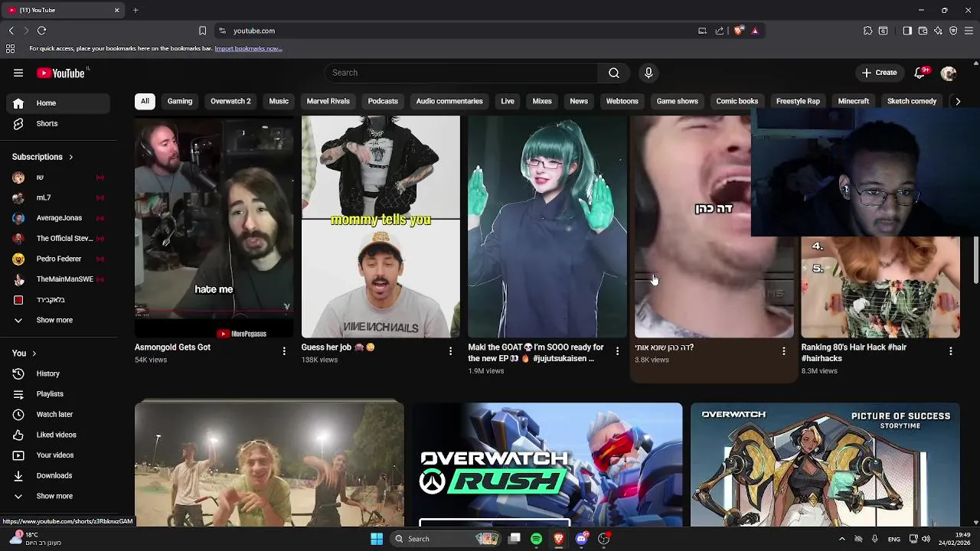Screen dimensions: 980x551
Task: Open browser extensions puzzle icon
Action: 867,31
